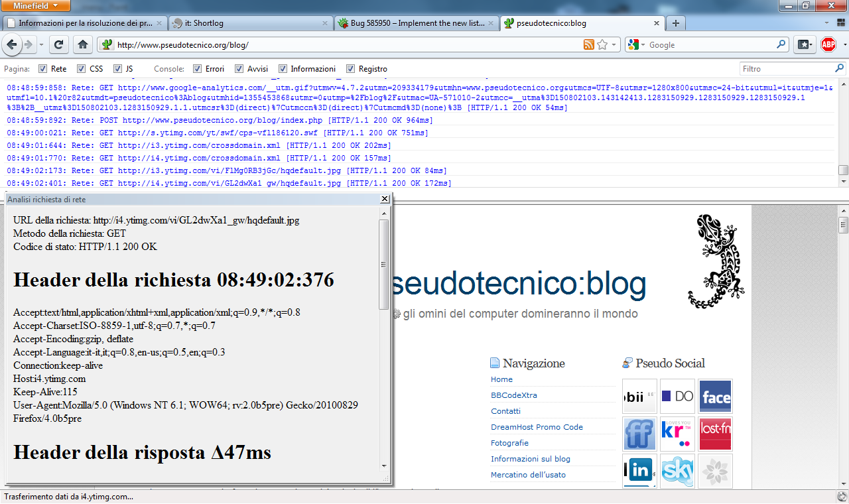Go to the browser Home page icon
Image resolution: width=849 pixels, height=504 pixels.
click(x=82, y=44)
